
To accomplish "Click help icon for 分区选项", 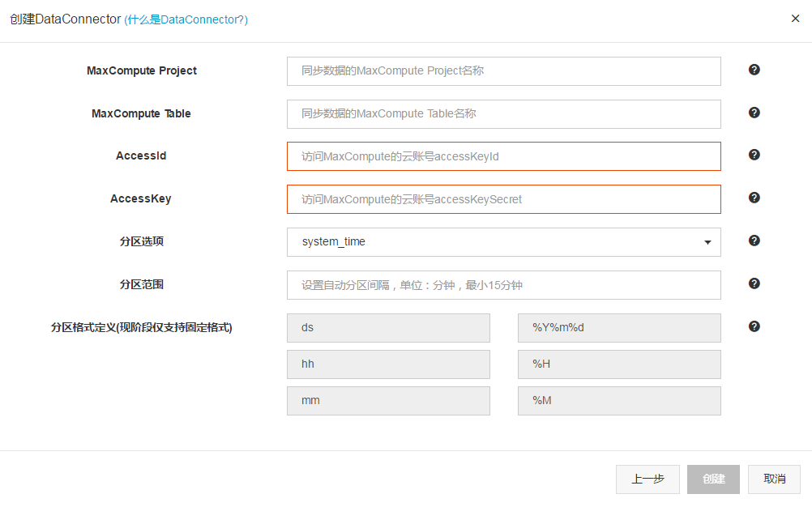I will [754, 241].
